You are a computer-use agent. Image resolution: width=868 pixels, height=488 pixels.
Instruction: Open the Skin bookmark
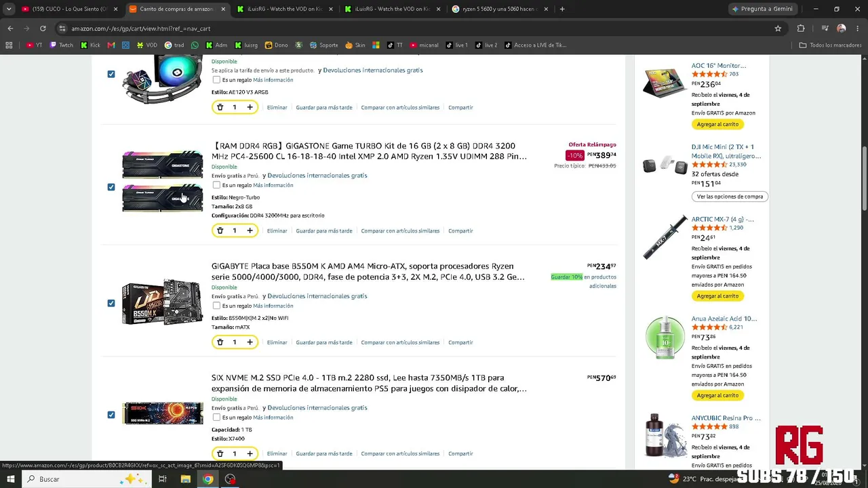pos(355,45)
